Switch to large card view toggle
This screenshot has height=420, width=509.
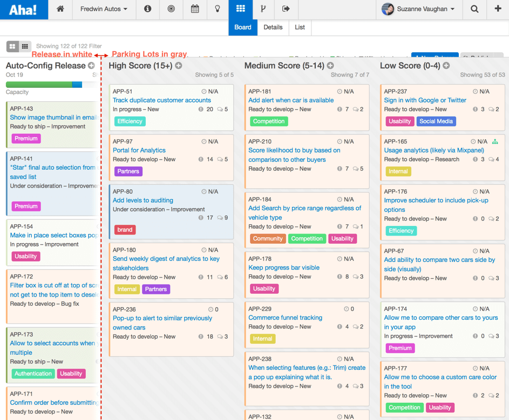click(x=13, y=47)
